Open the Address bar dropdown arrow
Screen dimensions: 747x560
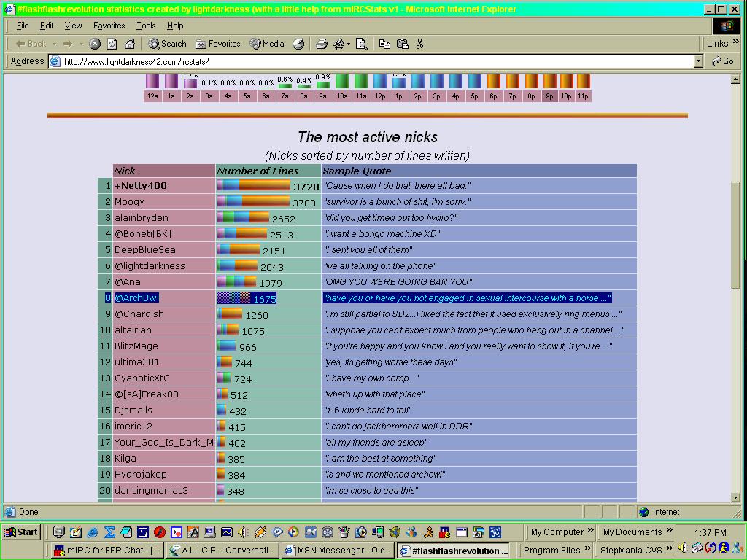pyautogui.click(x=698, y=61)
